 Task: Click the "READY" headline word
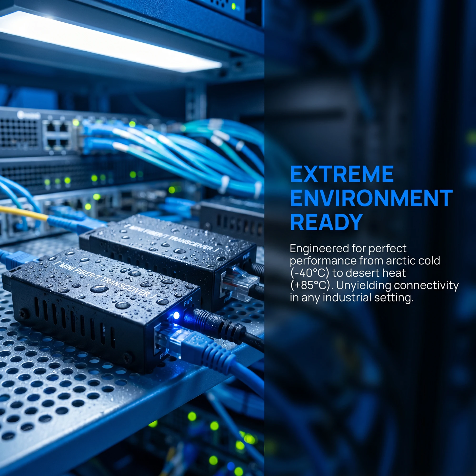pyautogui.click(x=327, y=222)
